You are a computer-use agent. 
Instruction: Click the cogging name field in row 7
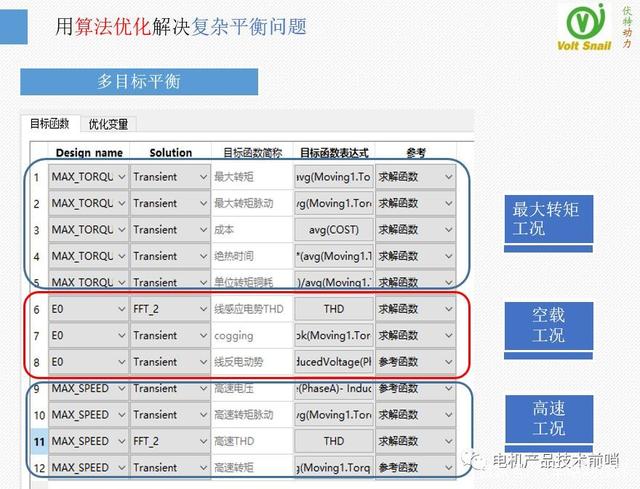tap(251, 336)
